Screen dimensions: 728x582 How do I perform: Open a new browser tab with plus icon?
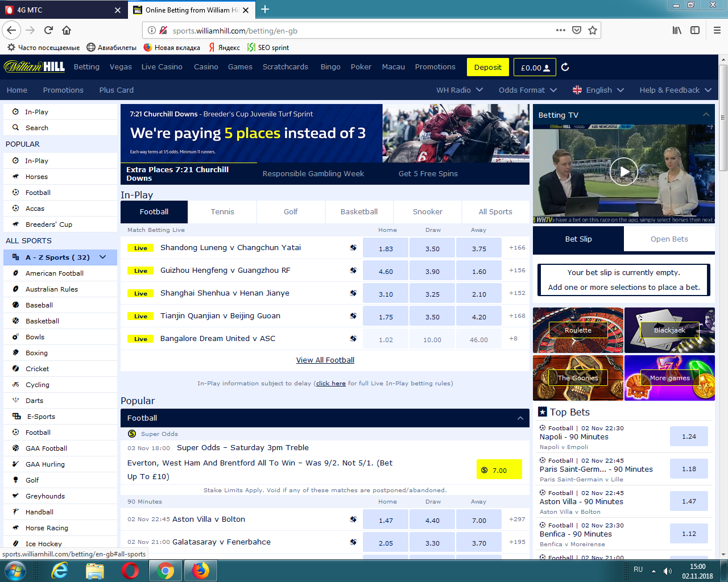(x=265, y=9)
